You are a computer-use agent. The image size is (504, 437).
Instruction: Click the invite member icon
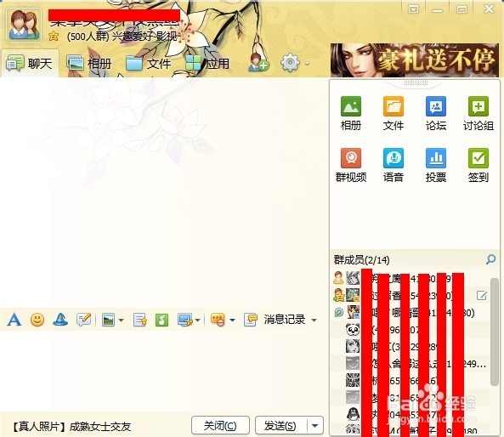[258, 62]
